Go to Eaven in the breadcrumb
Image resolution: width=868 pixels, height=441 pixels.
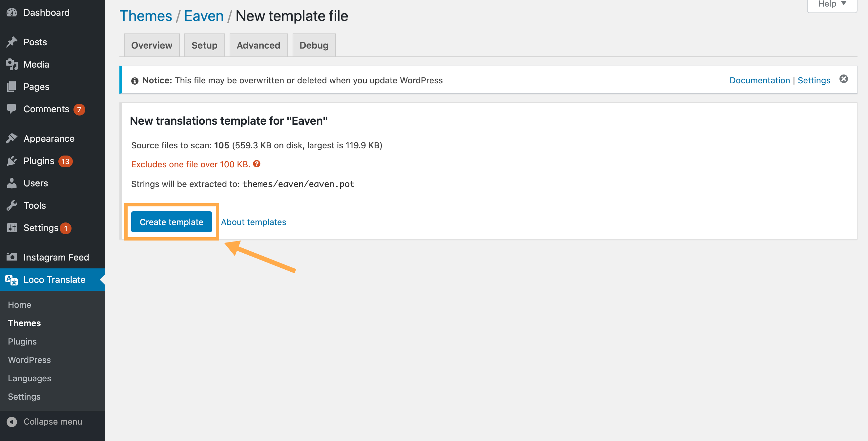click(203, 16)
